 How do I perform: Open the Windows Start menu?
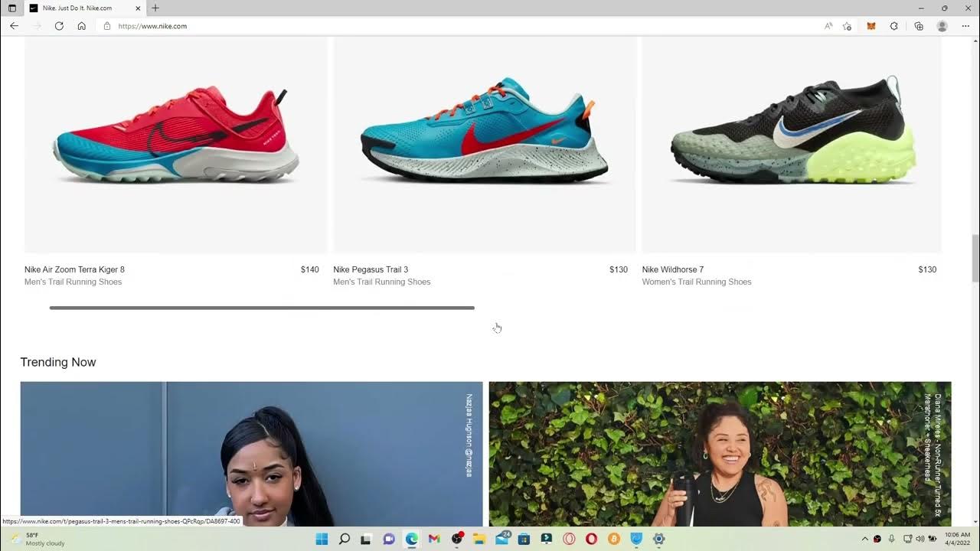coord(322,539)
